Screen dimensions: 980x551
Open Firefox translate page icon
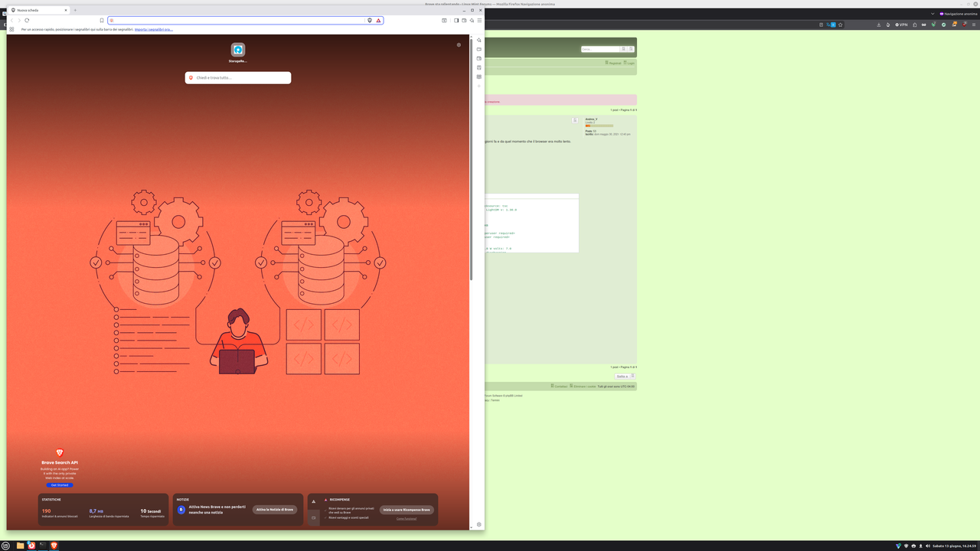(x=831, y=24)
